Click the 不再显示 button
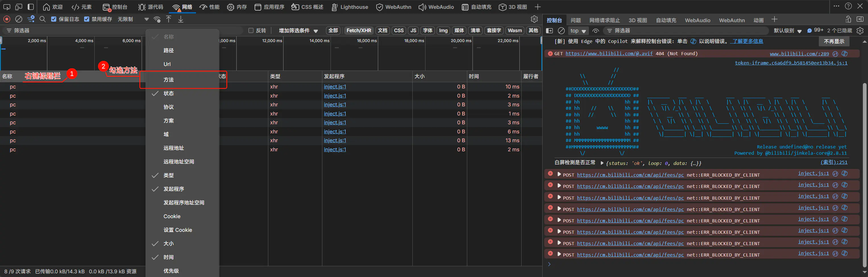This screenshot has width=868, height=277. 834,42
